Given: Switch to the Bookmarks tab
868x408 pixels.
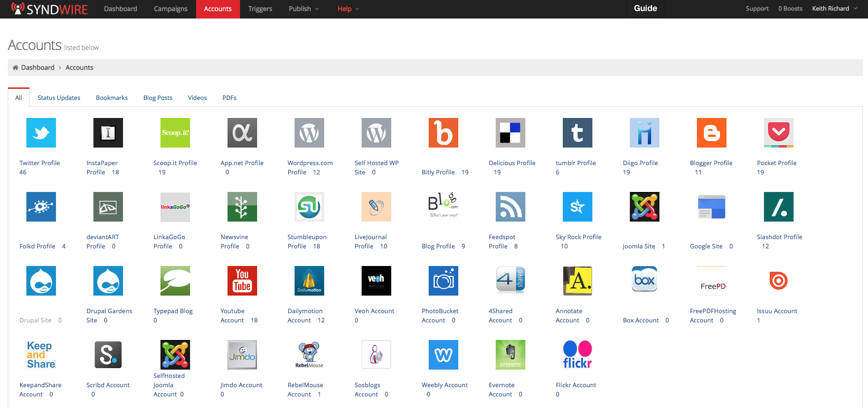Looking at the screenshot, I should tap(112, 98).
